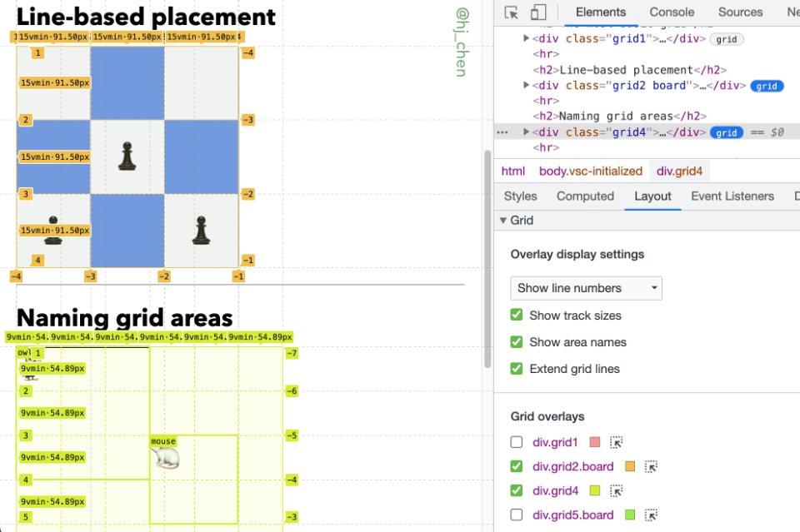Click the div.grid5.board overlay label
Viewport: 800px width, 532px height.
(x=573, y=515)
